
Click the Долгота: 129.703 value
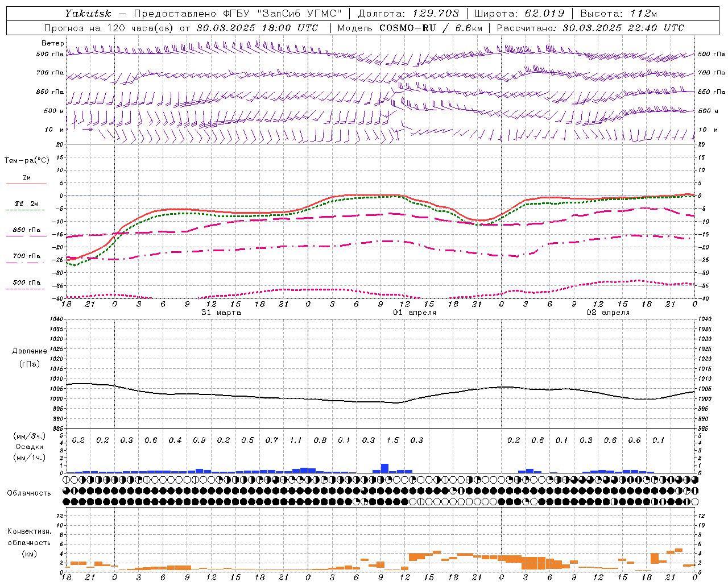tap(408, 13)
